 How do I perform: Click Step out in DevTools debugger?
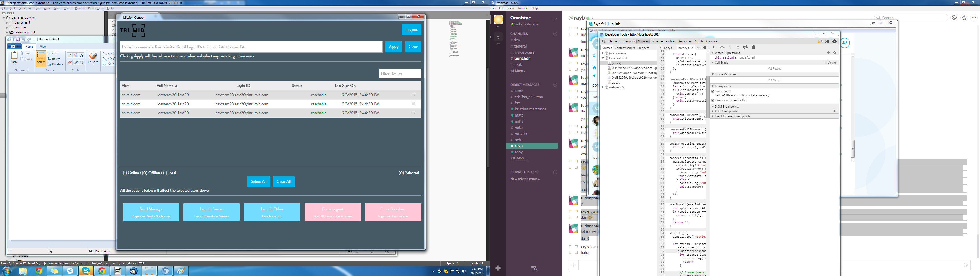pos(738,47)
